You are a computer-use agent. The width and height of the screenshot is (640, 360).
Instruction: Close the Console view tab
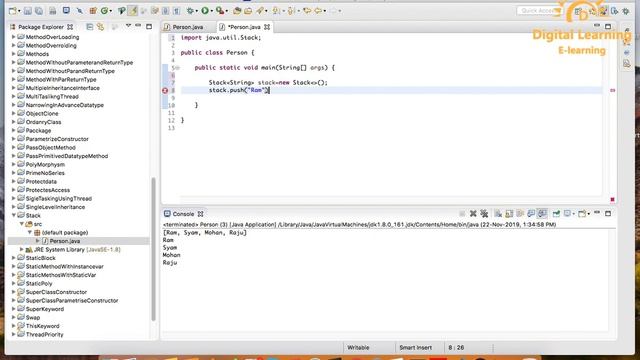pos(200,214)
